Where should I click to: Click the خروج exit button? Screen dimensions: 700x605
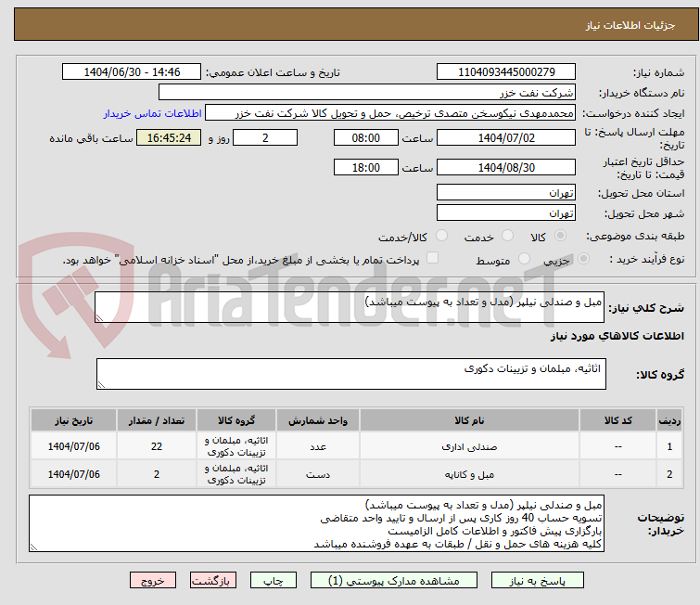tap(153, 581)
